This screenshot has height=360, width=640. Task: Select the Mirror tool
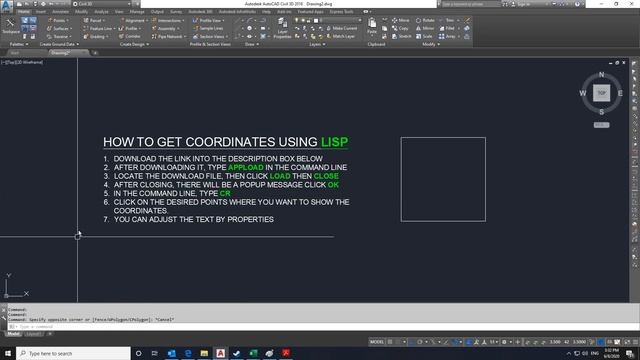pyautogui.click(x=425, y=28)
